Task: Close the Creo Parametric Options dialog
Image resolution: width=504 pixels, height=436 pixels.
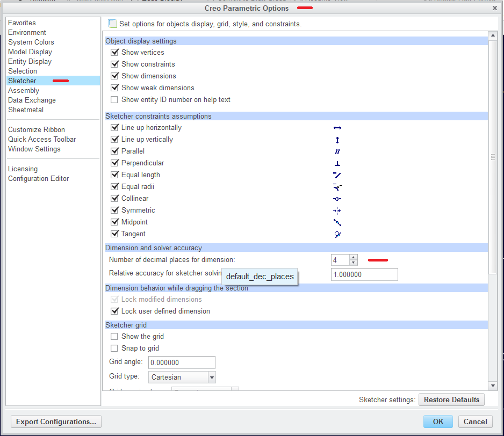Action: [x=495, y=8]
